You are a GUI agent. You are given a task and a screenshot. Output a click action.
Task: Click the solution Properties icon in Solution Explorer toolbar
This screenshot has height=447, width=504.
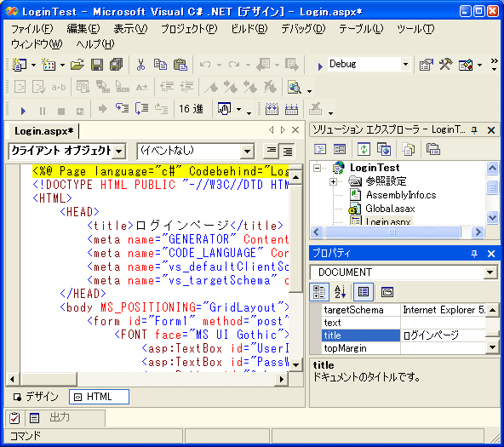(433, 149)
